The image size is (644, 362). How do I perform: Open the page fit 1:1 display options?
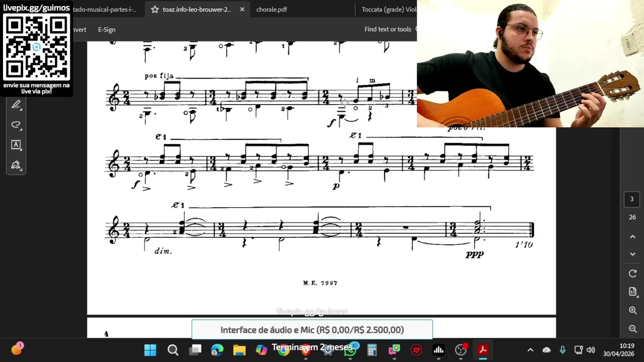633,292
